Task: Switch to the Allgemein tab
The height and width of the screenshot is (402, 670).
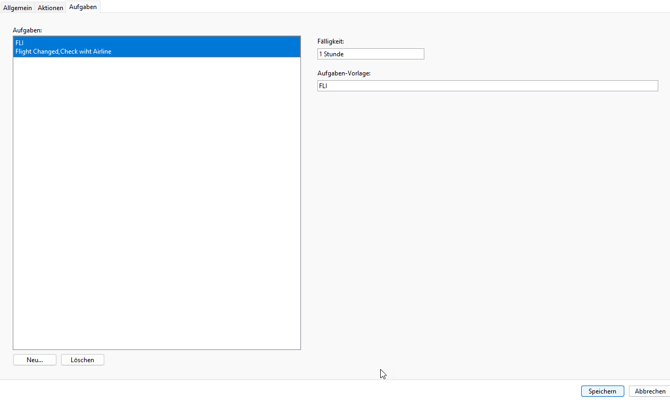Action: (17, 8)
